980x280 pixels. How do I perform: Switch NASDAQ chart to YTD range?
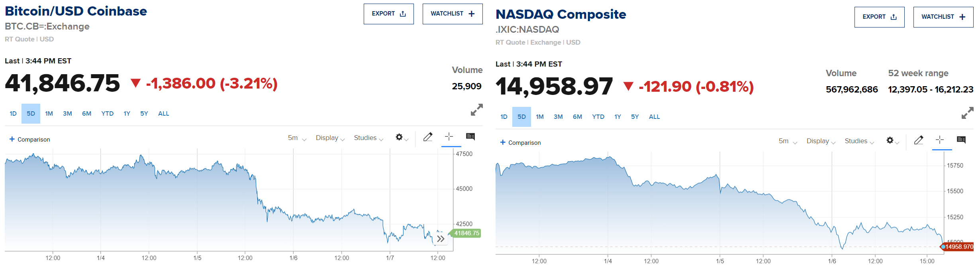[x=598, y=117]
